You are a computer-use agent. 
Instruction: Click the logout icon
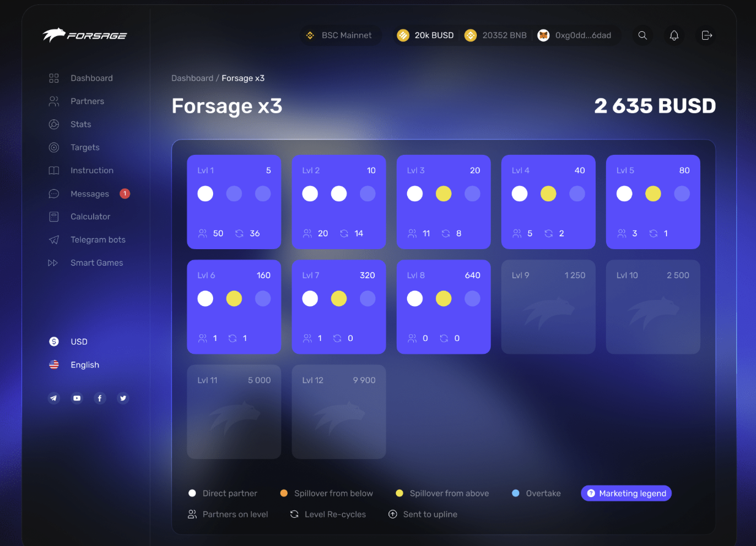[707, 36]
